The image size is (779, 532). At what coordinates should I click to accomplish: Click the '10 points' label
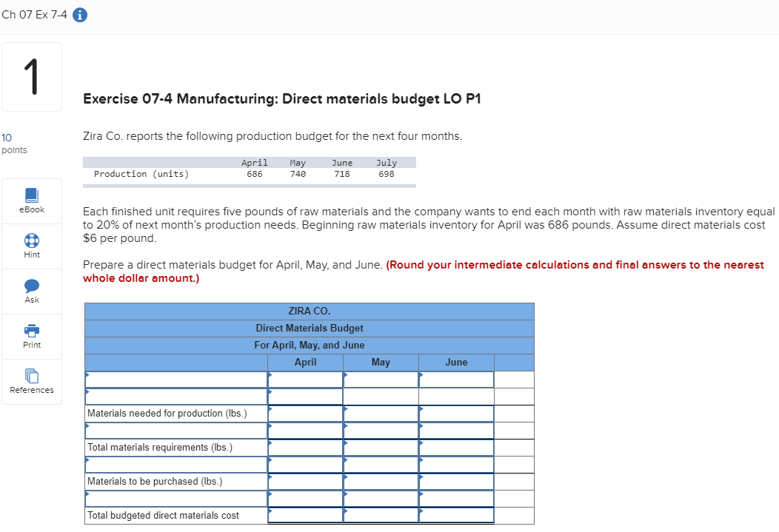[x=14, y=144]
